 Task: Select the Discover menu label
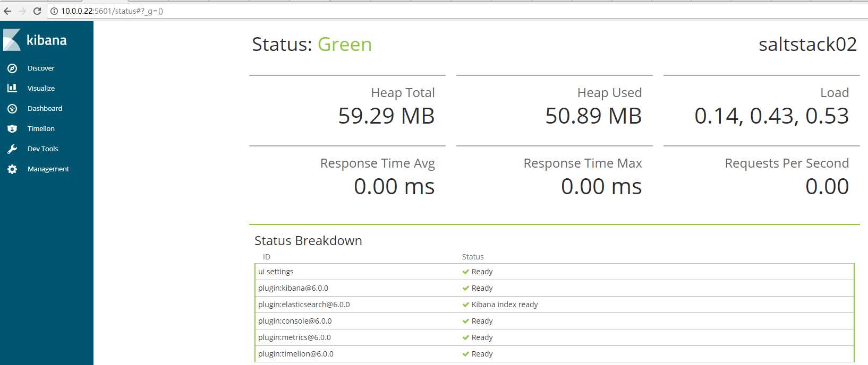(x=41, y=68)
